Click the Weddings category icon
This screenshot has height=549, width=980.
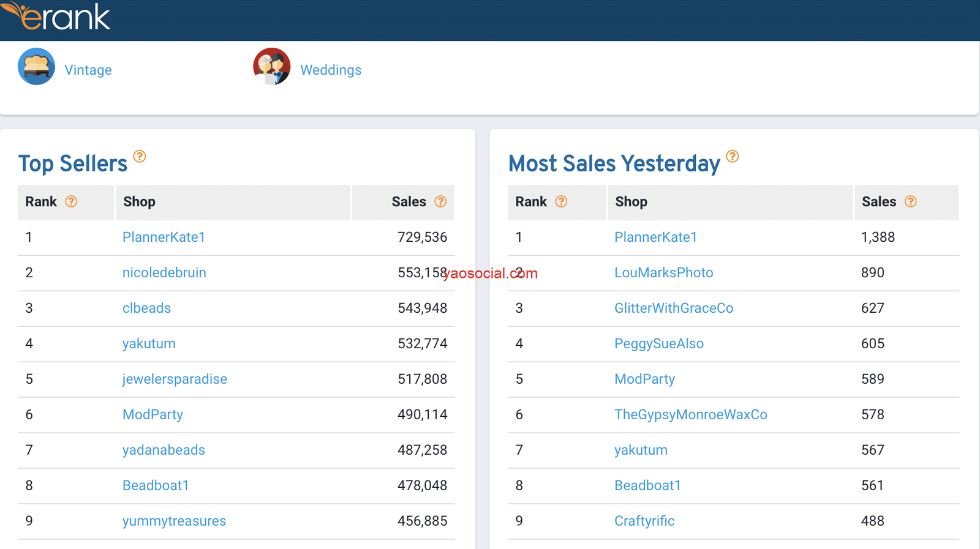point(271,67)
